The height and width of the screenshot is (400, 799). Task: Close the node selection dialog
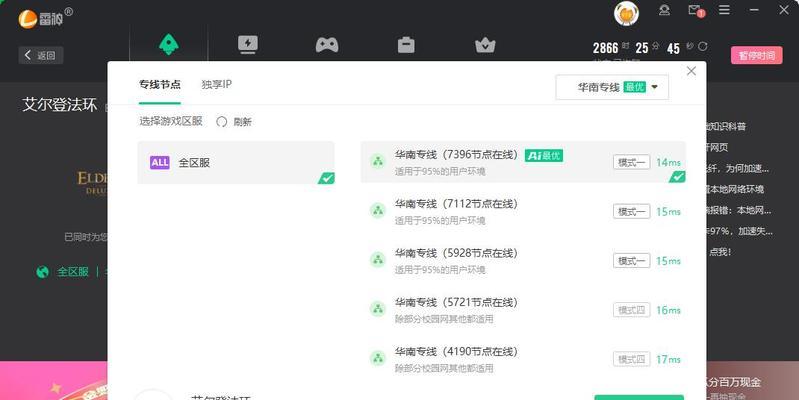[691, 71]
